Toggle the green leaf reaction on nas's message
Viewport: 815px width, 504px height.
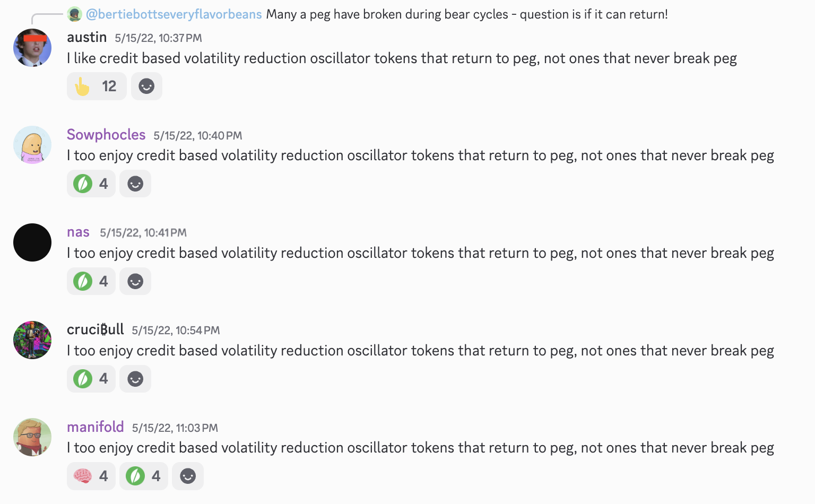(91, 281)
